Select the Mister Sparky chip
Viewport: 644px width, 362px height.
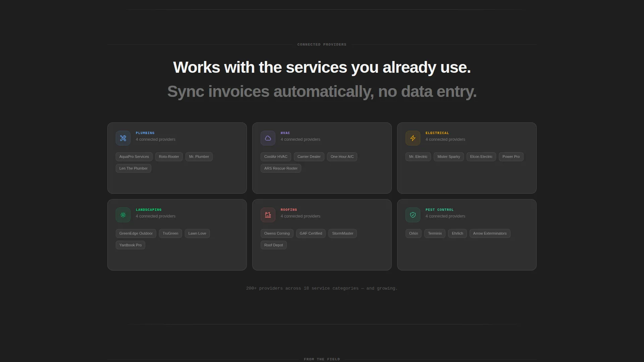pyautogui.click(x=449, y=157)
